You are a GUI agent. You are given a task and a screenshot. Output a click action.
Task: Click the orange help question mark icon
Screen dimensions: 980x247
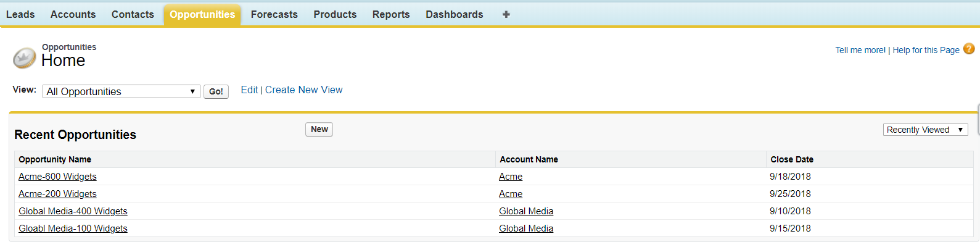click(969, 49)
